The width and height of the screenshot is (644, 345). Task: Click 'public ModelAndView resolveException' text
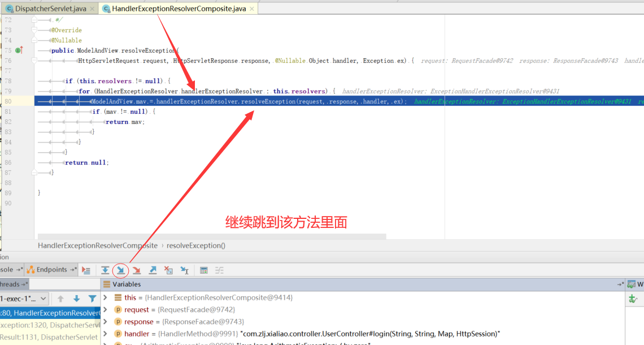pos(114,50)
